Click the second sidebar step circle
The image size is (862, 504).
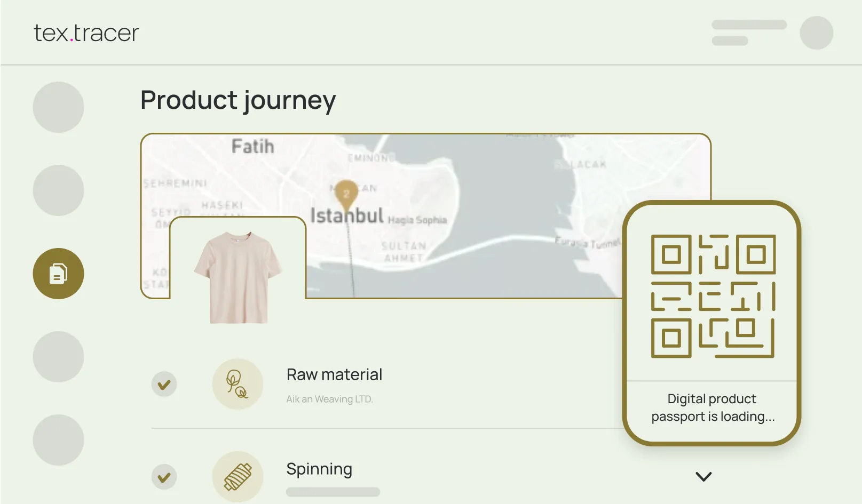(58, 190)
